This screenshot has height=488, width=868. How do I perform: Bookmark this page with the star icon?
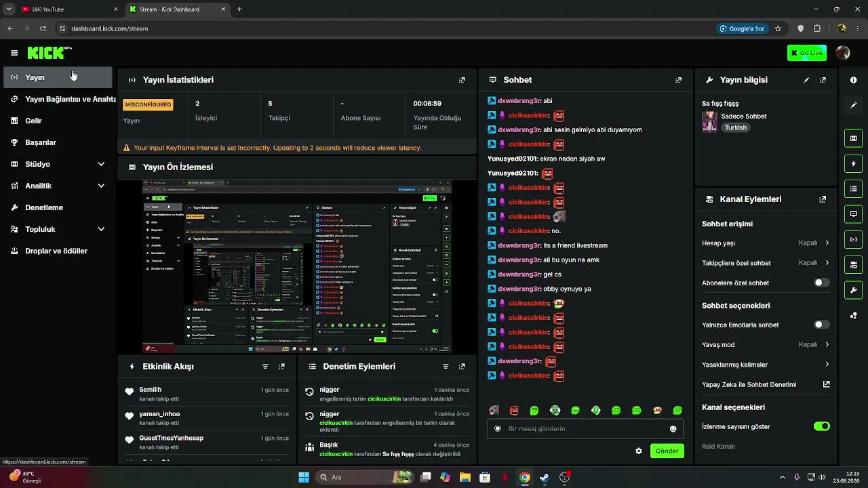click(x=778, y=28)
